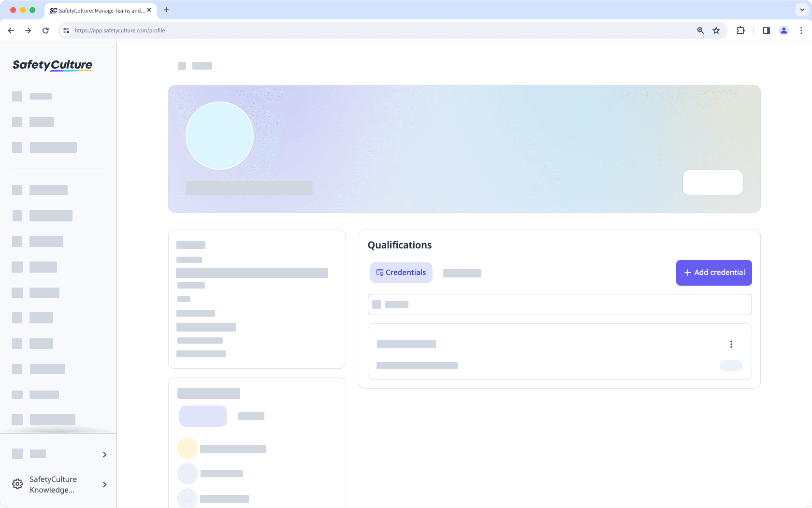
Task: Open the browser extensions puzzle icon
Action: (740, 30)
